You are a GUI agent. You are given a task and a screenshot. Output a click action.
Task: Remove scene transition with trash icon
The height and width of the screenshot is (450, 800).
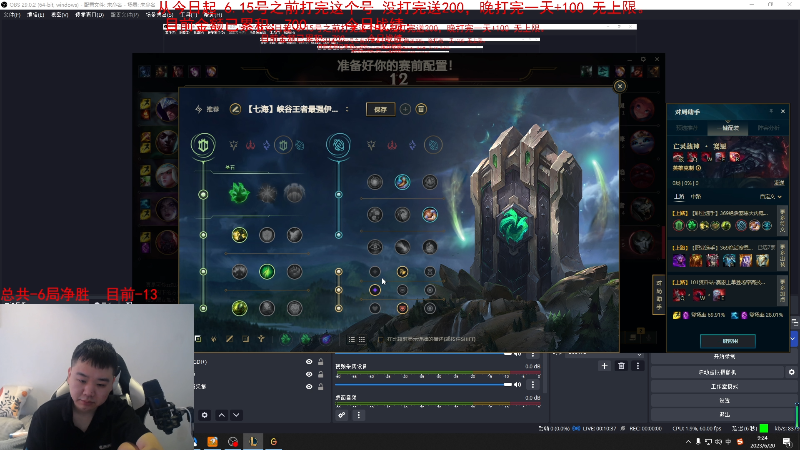coord(621,366)
